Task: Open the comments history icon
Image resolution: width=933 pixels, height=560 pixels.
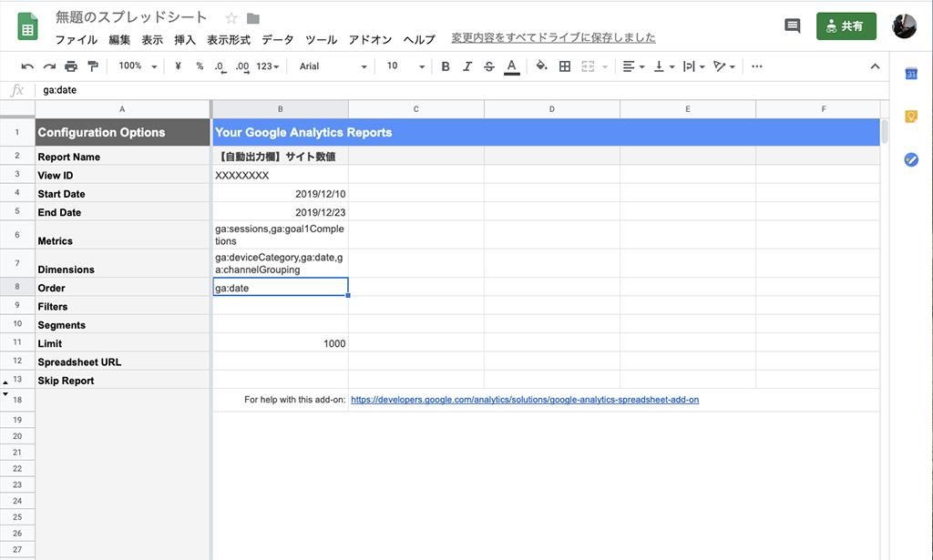Action: click(792, 25)
